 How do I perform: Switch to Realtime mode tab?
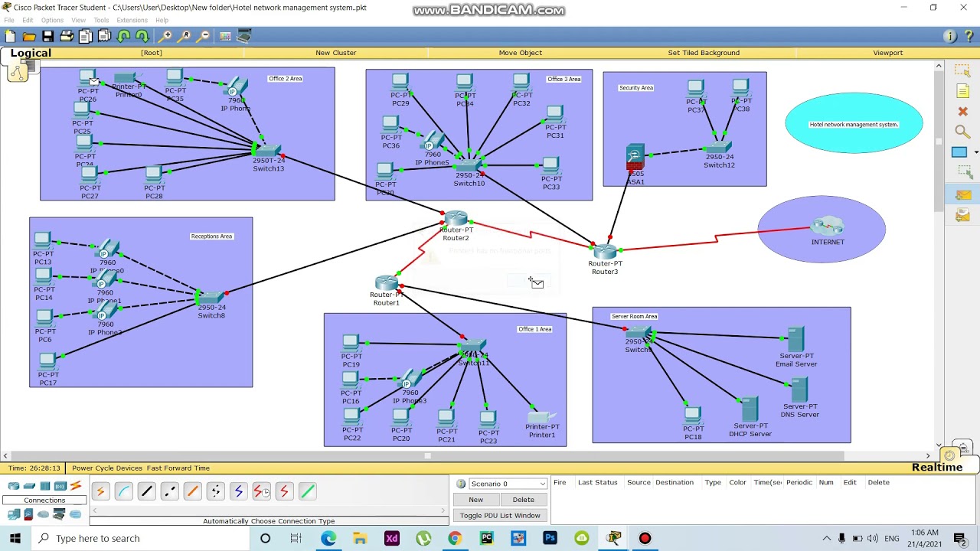pyautogui.click(x=937, y=468)
